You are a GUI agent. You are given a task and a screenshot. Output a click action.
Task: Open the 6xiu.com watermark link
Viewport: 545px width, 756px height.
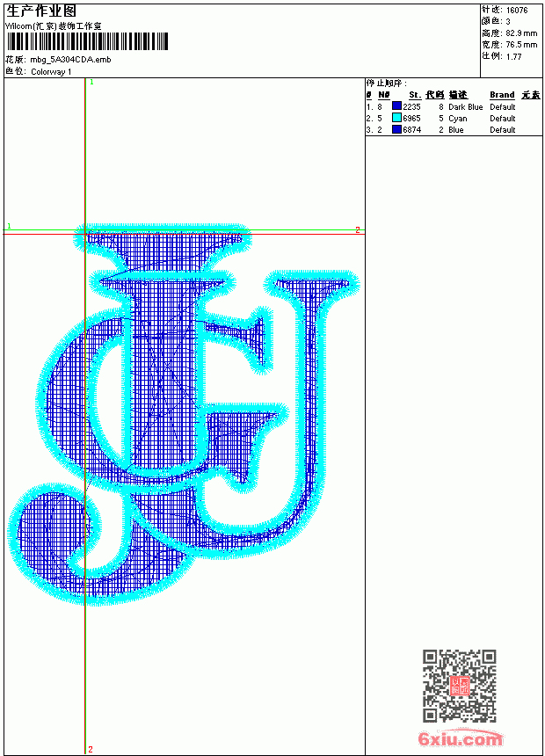coord(460,738)
